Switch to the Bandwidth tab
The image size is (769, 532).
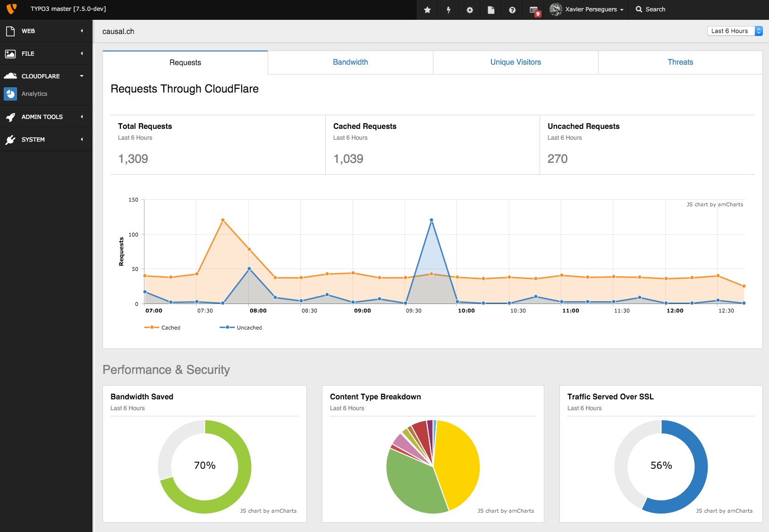[350, 62]
